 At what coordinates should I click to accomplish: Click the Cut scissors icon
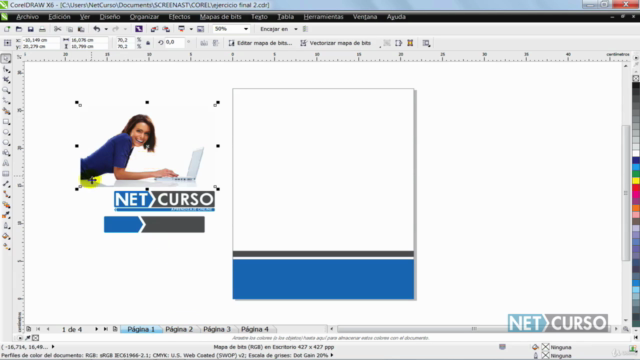coord(58,29)
